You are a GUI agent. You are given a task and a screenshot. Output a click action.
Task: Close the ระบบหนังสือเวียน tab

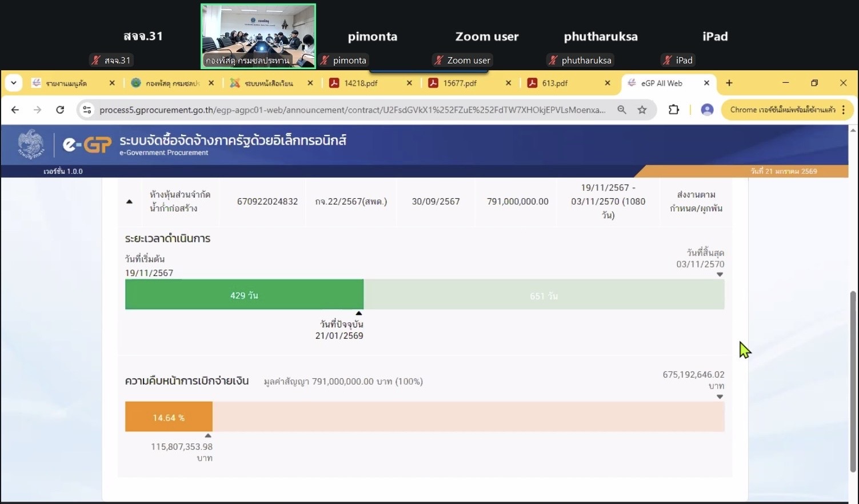[310, 83]
